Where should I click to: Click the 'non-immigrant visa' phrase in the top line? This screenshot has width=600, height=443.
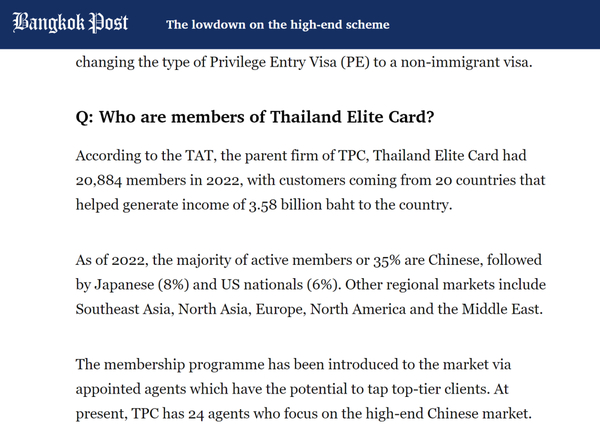coord(465,62)
